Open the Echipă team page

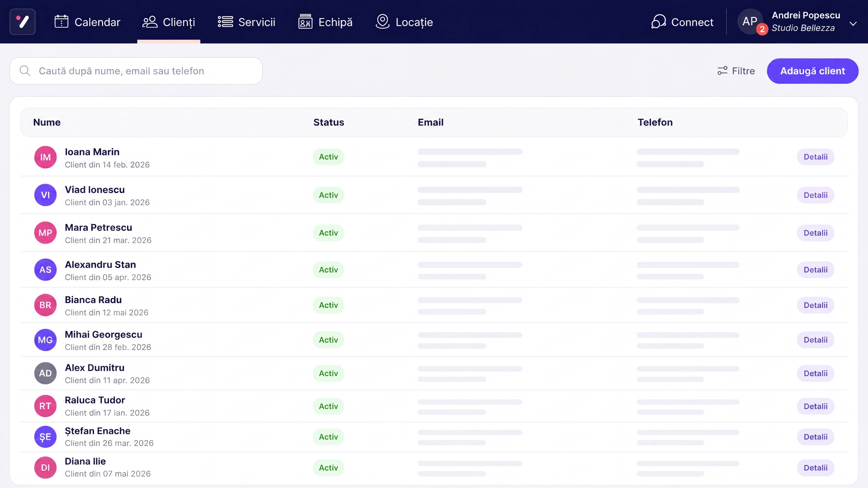(325, 22)
